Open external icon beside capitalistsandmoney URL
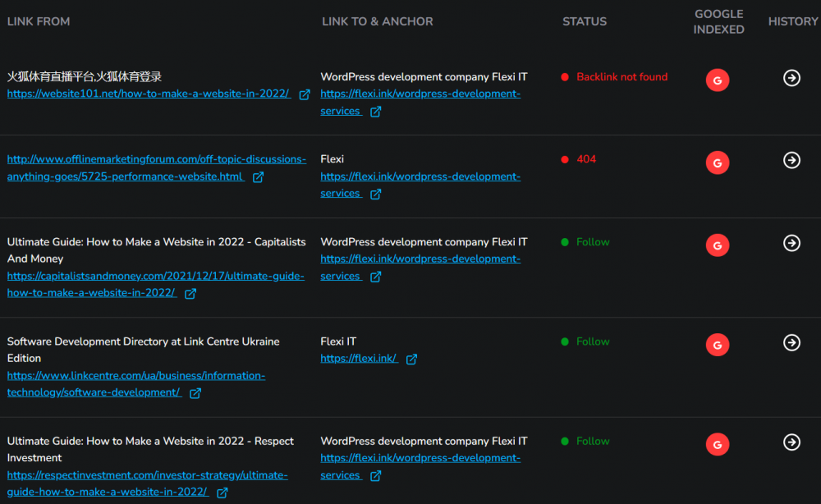The image size is (821, 504). pyautogui.click(x=190, y=294)
